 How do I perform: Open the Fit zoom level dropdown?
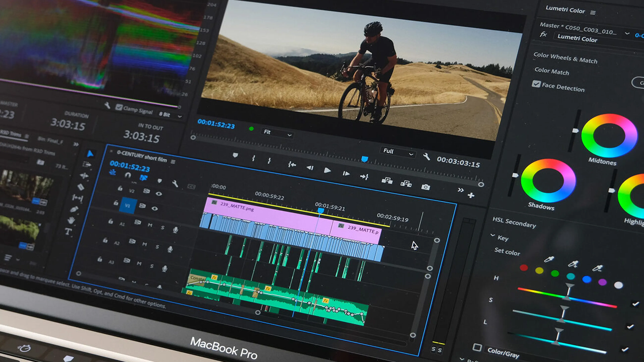(x=277, y=132)
